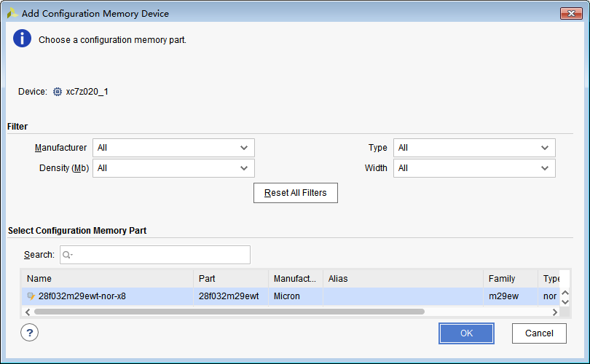Viewport: 590px width, 364px height.
Task: Click the table's scroll left arrow
Action: coord(28,312)
